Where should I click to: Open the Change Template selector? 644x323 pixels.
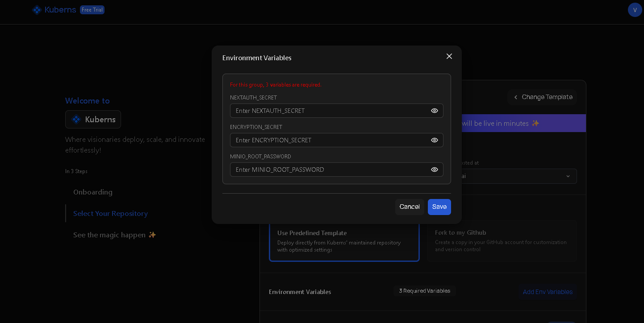pyautogui.click(x=542, y=97)
